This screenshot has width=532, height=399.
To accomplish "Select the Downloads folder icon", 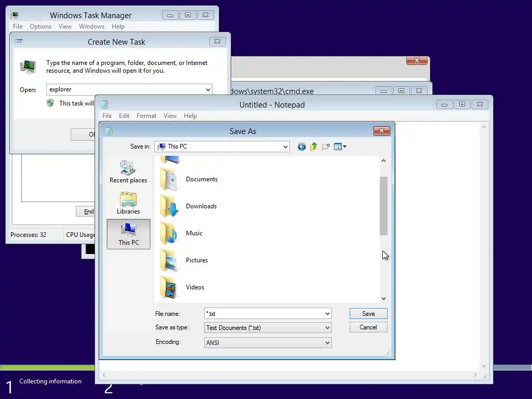I will (169, 206).
